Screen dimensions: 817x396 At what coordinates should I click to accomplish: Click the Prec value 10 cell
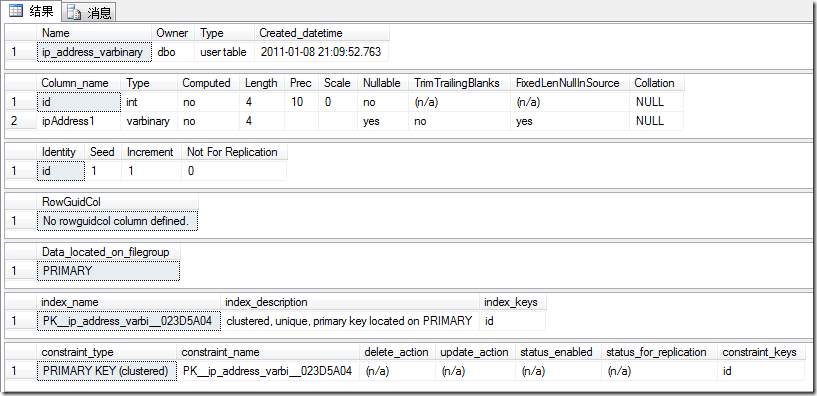point(302,102)
